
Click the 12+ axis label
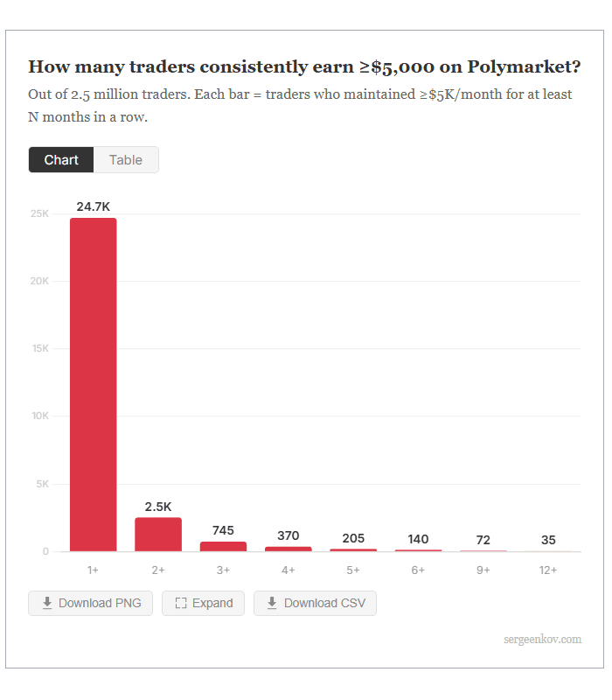tap(548, 570)
